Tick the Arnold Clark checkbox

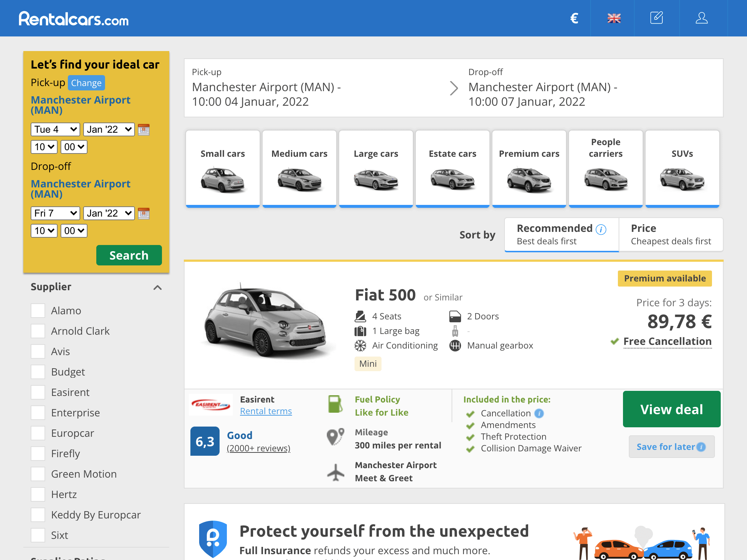(38, 331)
